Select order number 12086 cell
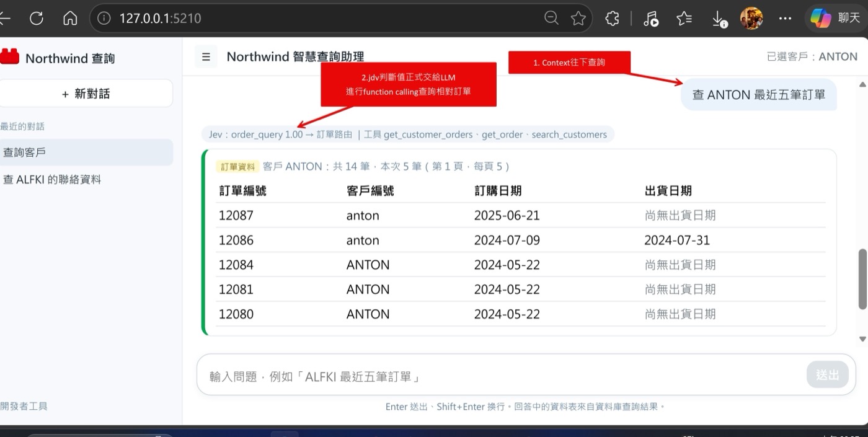 pos(236,241)
